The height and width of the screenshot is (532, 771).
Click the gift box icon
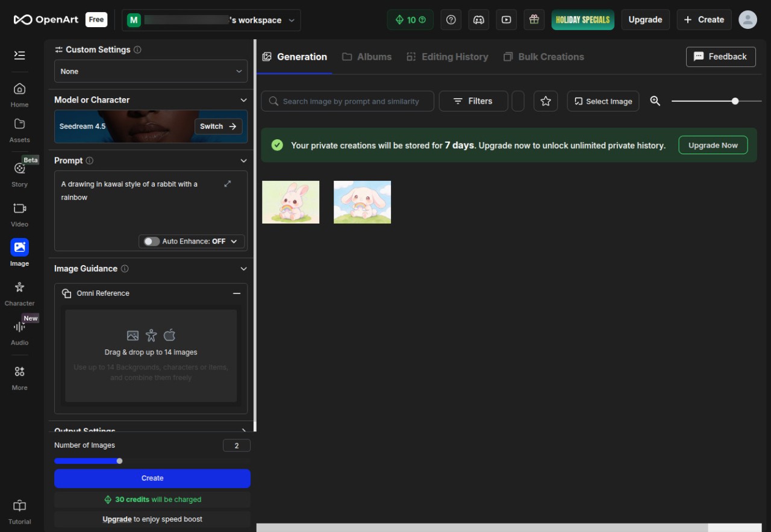tap(534, 20)
